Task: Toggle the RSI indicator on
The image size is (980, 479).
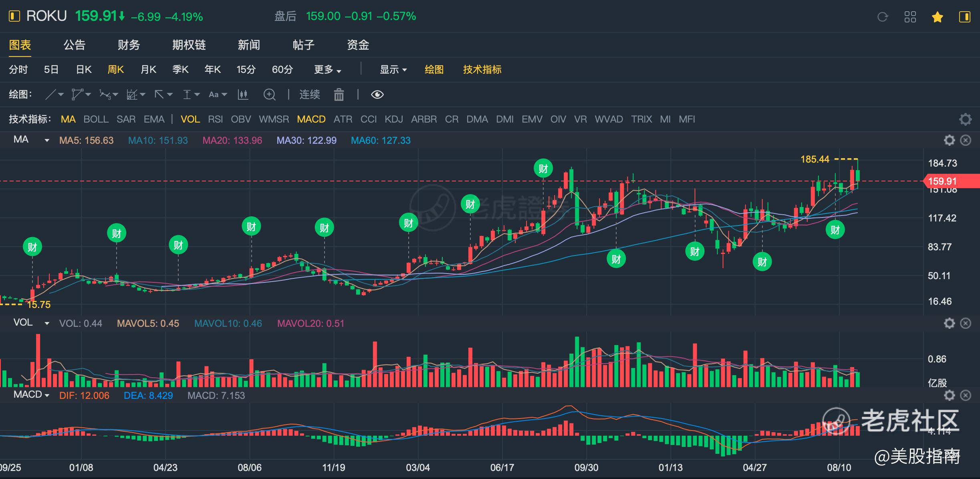Action: 215,119
